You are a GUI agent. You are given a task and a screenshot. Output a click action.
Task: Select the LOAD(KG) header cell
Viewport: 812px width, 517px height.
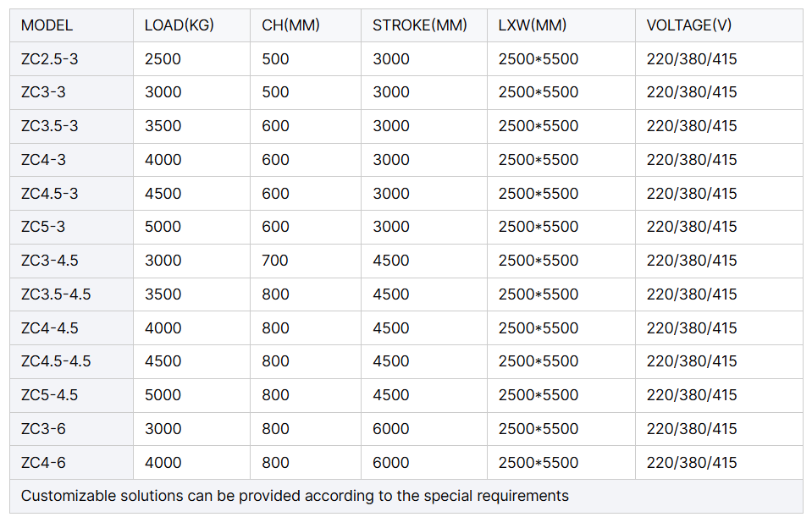point(179,25)
